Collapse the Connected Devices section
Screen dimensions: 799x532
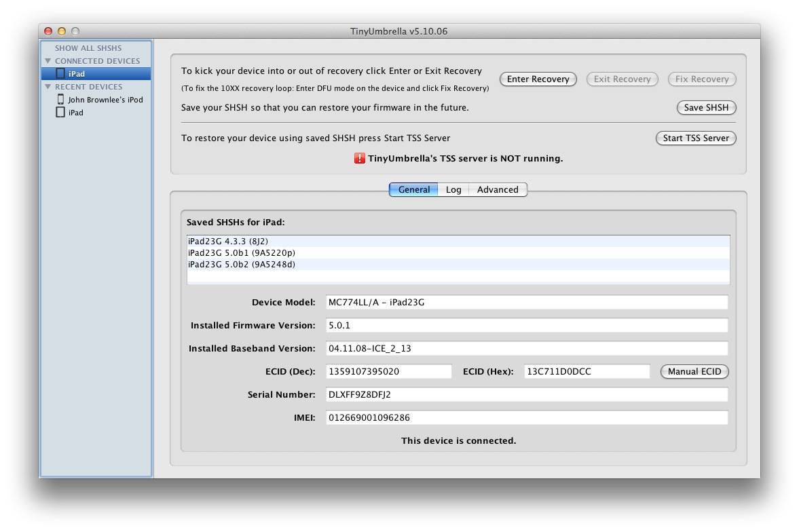48,61
